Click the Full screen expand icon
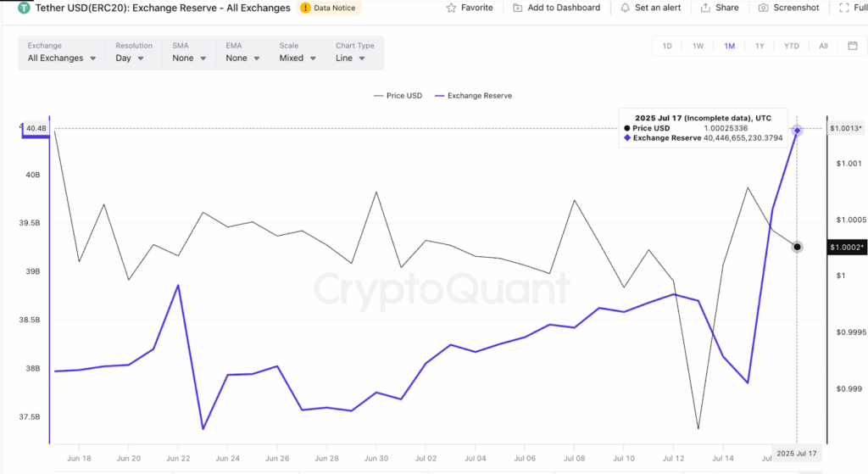Screen dimensions: 868x474 click(x=843, y=8)
